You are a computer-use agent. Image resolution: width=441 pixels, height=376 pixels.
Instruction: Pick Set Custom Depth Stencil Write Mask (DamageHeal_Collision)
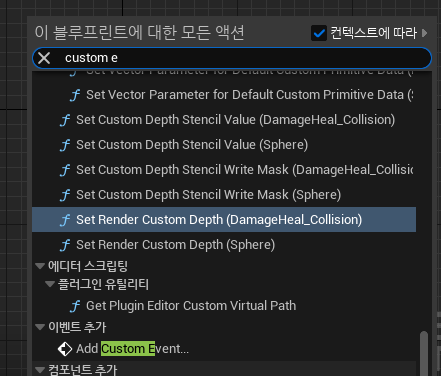pyautogui.click(x=224, y=170)
